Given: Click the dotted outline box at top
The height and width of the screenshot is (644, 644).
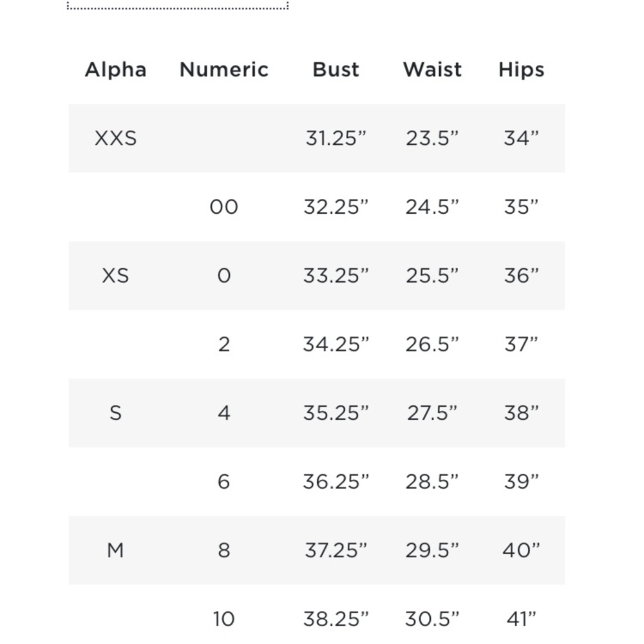Looking at the screenshot, I should 178,5.
